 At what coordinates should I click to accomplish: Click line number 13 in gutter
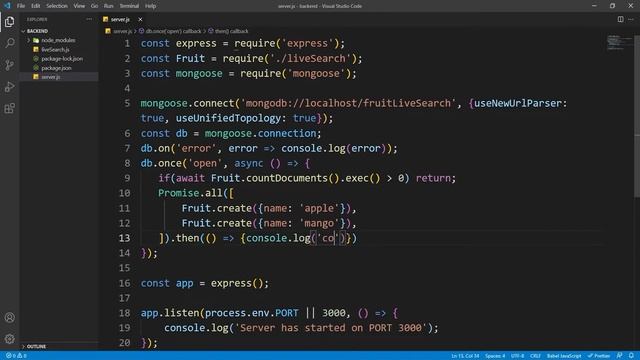tap(124, 238)
